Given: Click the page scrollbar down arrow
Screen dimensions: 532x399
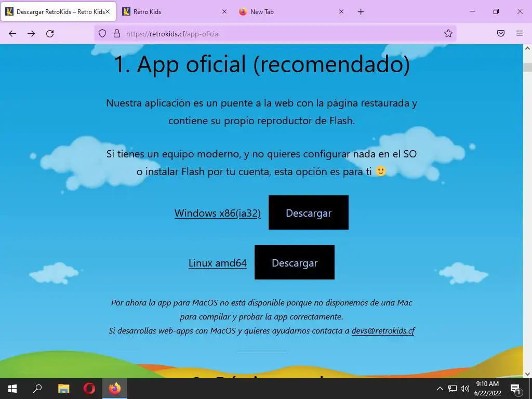Looking at the screenshot, I should coord(527,374).
